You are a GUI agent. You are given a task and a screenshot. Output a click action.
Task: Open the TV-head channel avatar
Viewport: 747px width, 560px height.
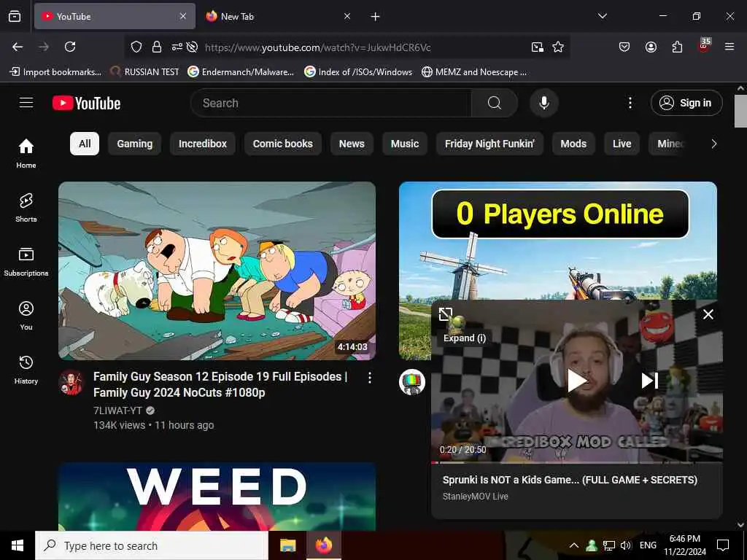[x=412, y=382]
